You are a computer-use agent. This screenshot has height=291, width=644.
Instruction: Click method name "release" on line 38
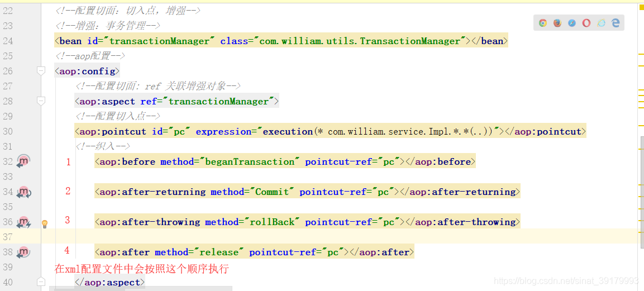click(219, 252)
